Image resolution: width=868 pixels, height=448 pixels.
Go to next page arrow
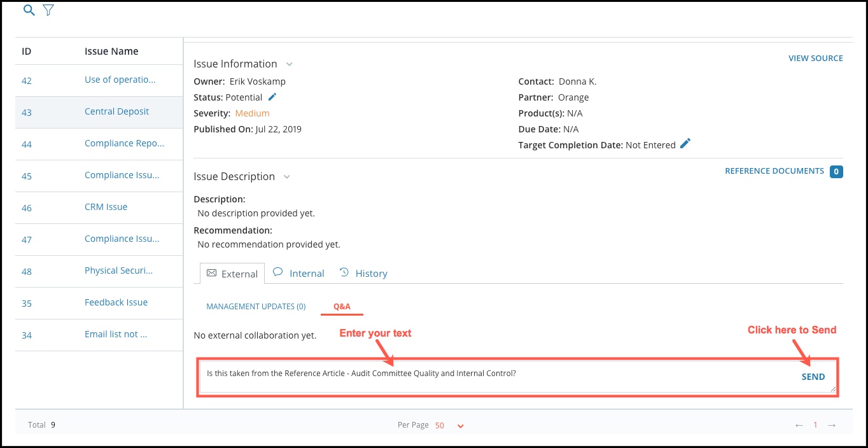pos(832,425)
